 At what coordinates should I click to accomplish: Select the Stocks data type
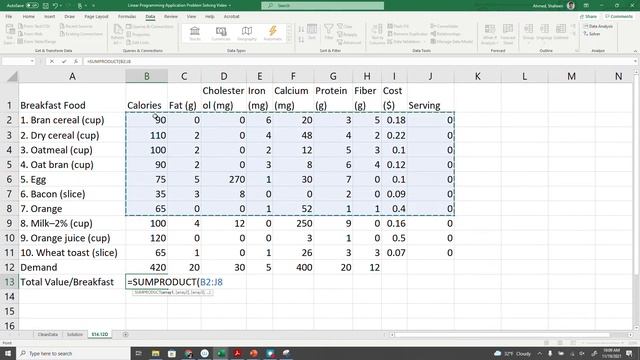(195, 33)
